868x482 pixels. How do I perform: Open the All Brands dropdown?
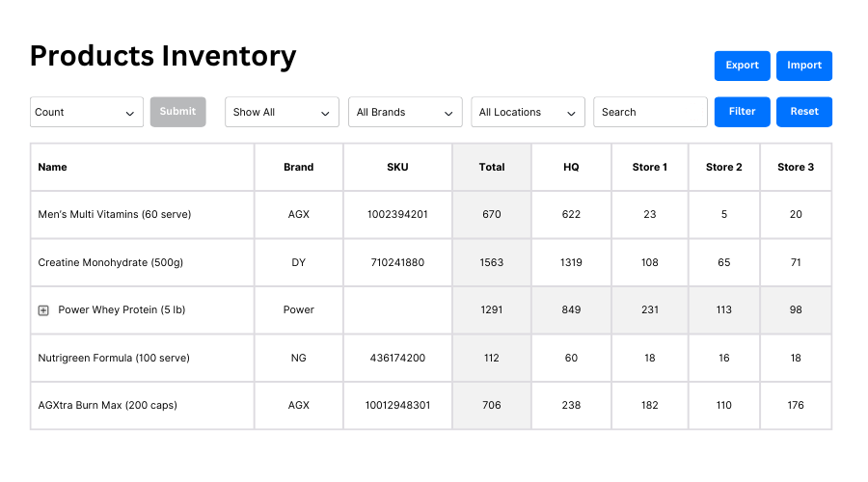405,112
